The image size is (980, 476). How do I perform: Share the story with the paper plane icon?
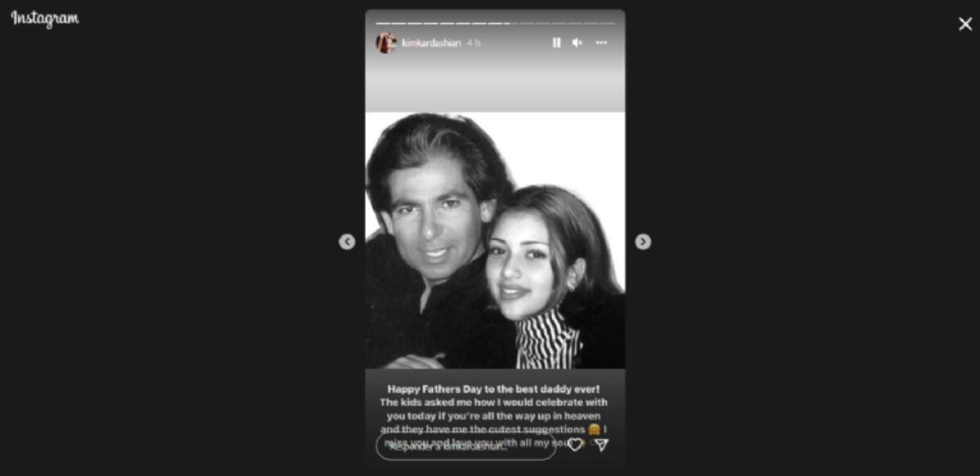click(602, 445)
